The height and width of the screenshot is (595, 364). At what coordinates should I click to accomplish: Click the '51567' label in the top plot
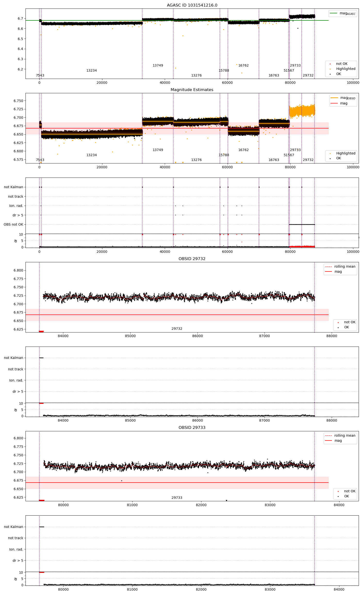coord(289,70)
